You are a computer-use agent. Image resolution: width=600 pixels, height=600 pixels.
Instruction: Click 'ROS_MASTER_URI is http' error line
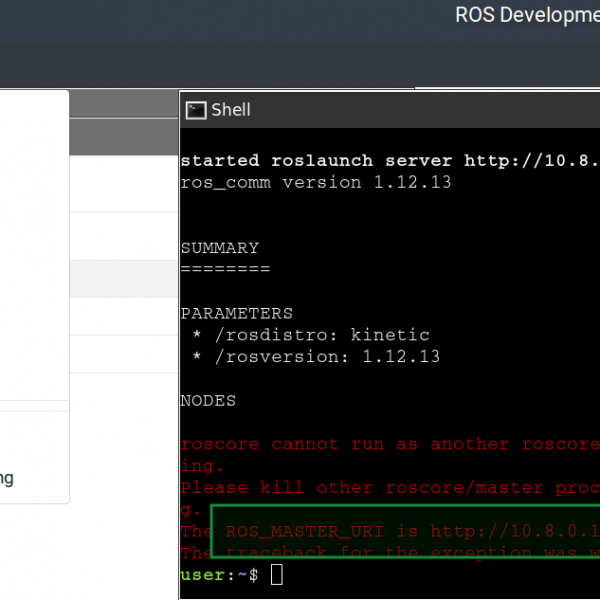pos(390,532)
